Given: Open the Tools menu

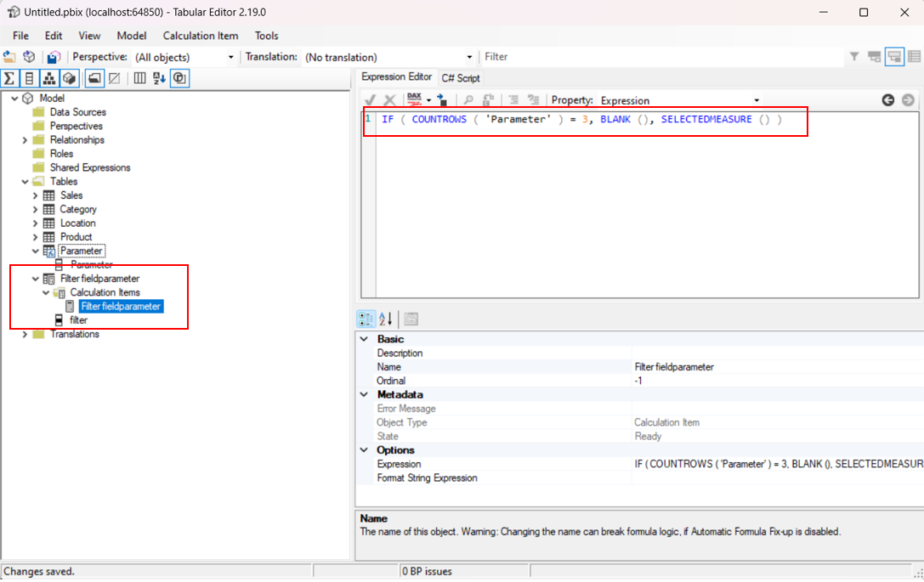Looking at the screenshot, I should pyautogui.click(x=266, y=36).
